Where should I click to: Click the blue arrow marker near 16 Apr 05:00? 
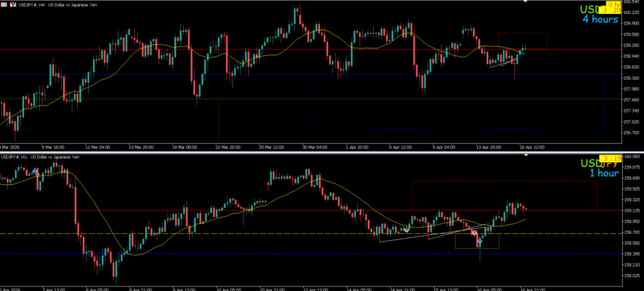(480, 241)
